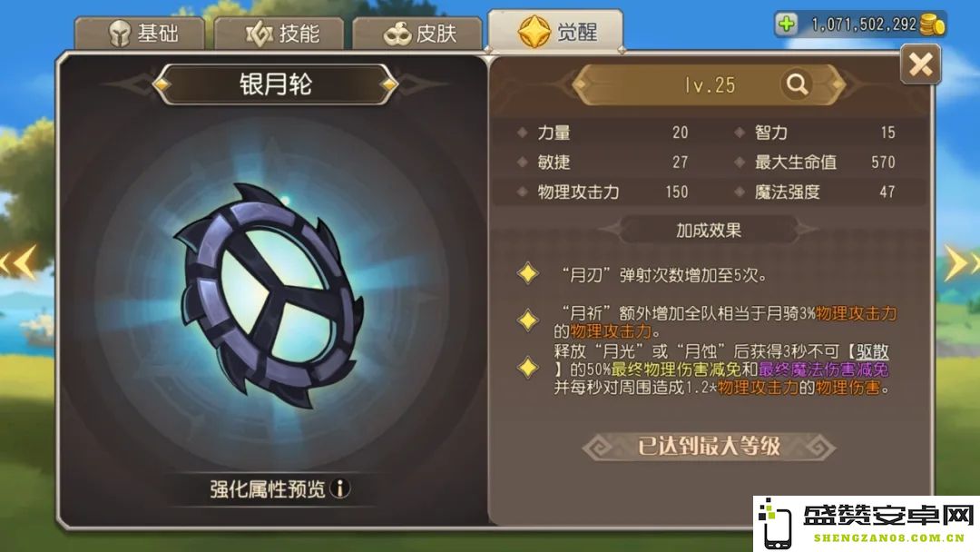Click the green plus to add gold
Viewport: 980px width, 552px height.
point(786,25)
